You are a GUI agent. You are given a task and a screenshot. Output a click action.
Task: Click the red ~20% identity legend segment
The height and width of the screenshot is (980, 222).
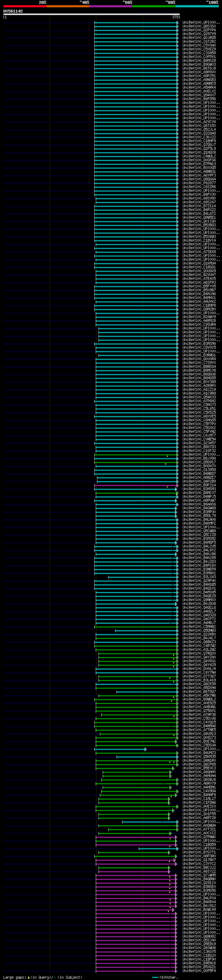coord(25,6)
